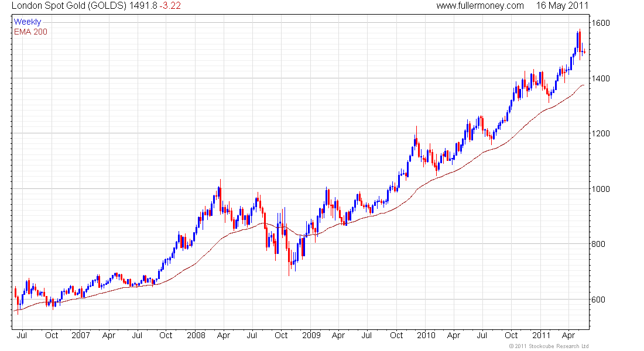This screenshot has height=351, width=644.
Task: Click the 1400 price axis label
Action: tap(601, 78)
